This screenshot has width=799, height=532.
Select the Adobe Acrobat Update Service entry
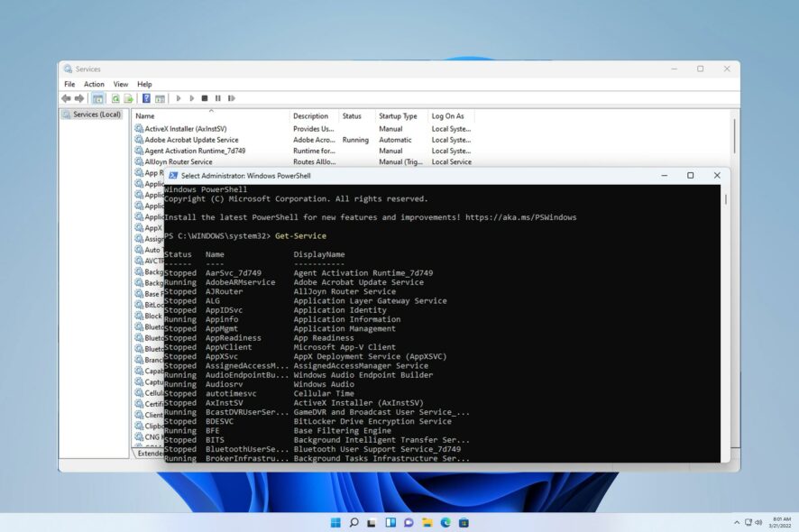189,140
